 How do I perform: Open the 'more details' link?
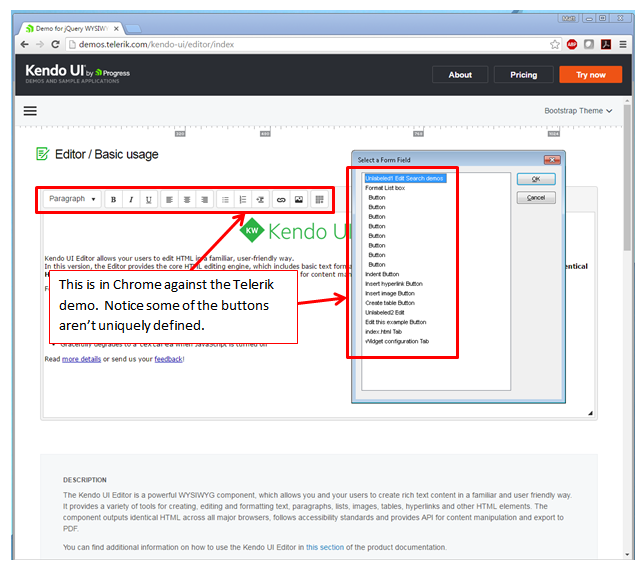tap(81, 359)
